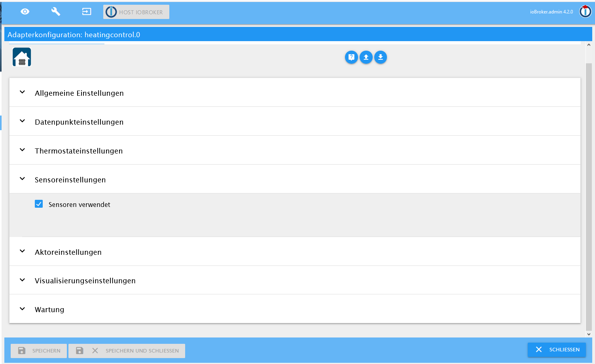Click SPEICHERN UND SCHLIESSEN button

(x=127, y=351)
